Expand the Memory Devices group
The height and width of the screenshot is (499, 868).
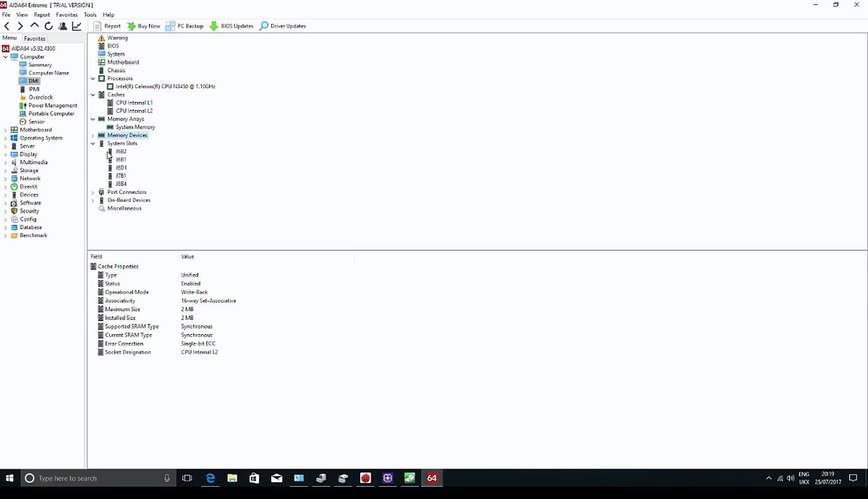click(x=93, y=135)
